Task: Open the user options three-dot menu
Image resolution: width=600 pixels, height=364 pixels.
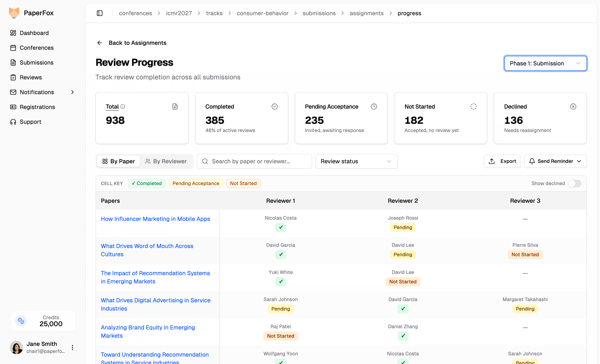Action: [x=72, y=348]
